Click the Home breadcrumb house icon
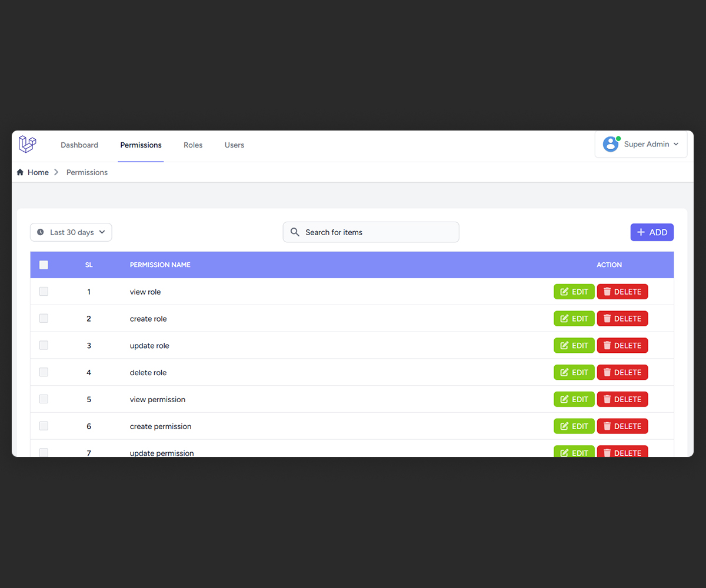Screen dimensions: 706x588 pyautogui.click(x=20, y=172)
